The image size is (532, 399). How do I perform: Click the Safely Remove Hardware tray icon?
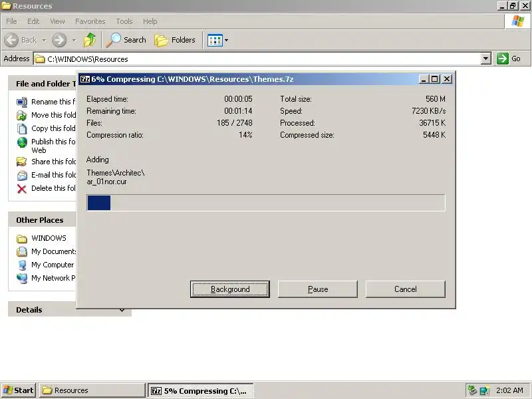tap(472, 390)
